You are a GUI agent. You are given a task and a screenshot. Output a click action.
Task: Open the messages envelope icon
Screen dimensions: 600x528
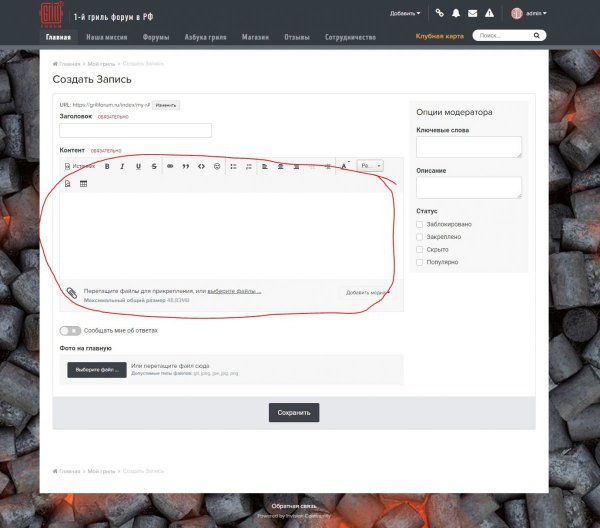(x=472, y=13)
